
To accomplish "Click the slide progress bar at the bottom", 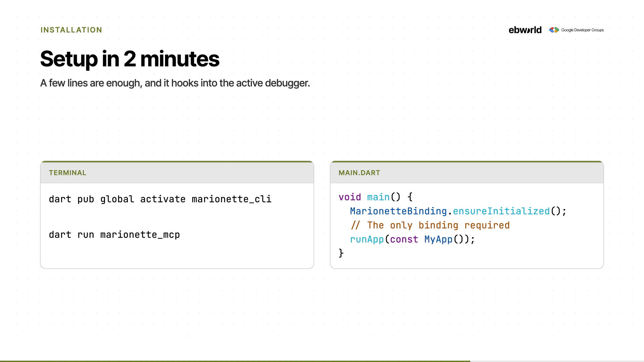I will pyautogui.click(x=322, y=361).
